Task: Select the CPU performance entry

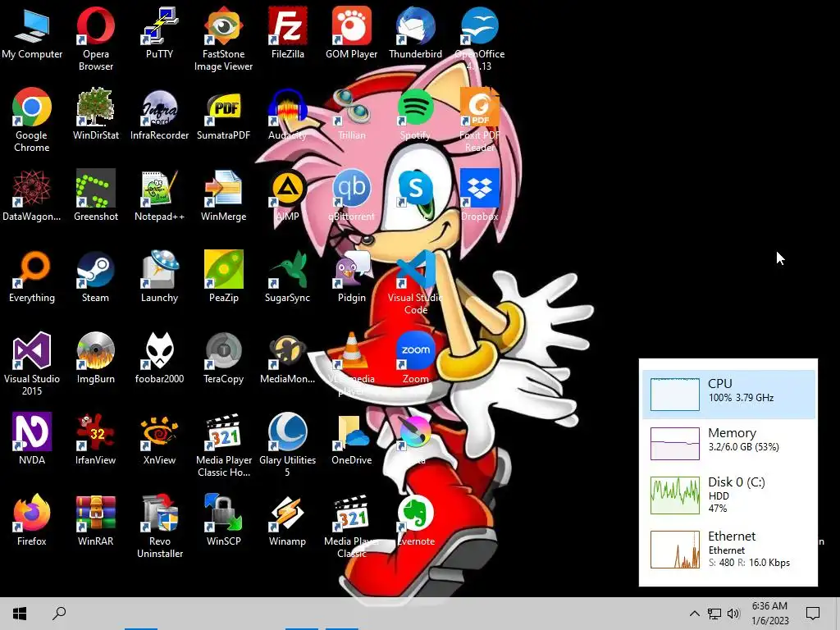Action: (x=729, y=395)
